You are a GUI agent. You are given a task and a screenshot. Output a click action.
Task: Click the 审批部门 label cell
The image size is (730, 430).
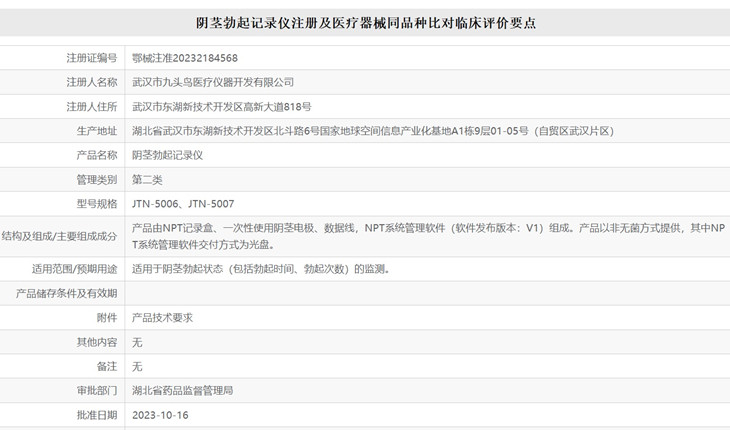pos(62,391)
